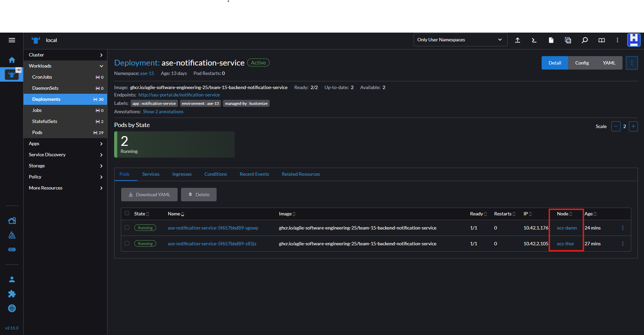This screenshot has height=335, width=644.
Task: Open the Recent Events tab
Action: point(254,174)
